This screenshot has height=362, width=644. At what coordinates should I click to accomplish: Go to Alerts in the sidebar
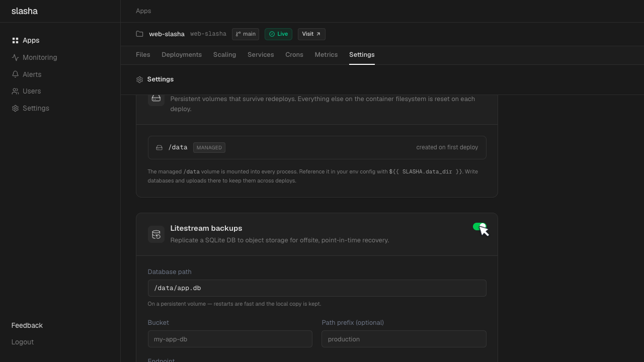click(32, 74)
